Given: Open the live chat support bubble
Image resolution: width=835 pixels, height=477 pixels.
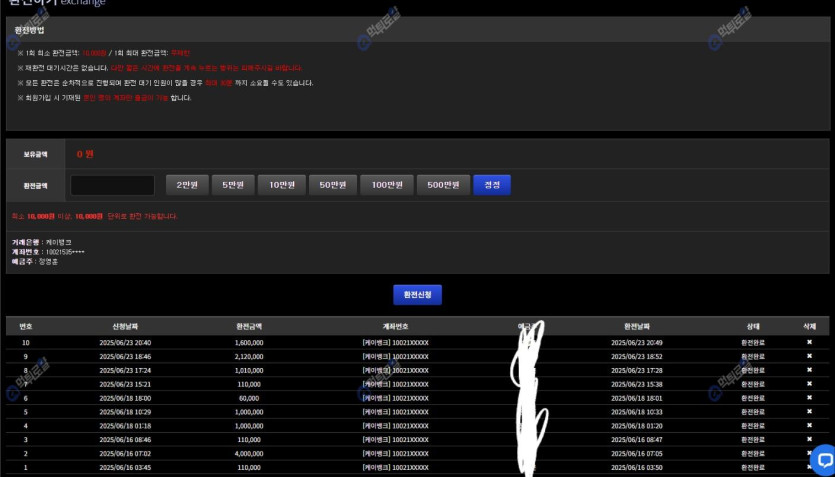Looking at the screenshot, I should (823, 459).
